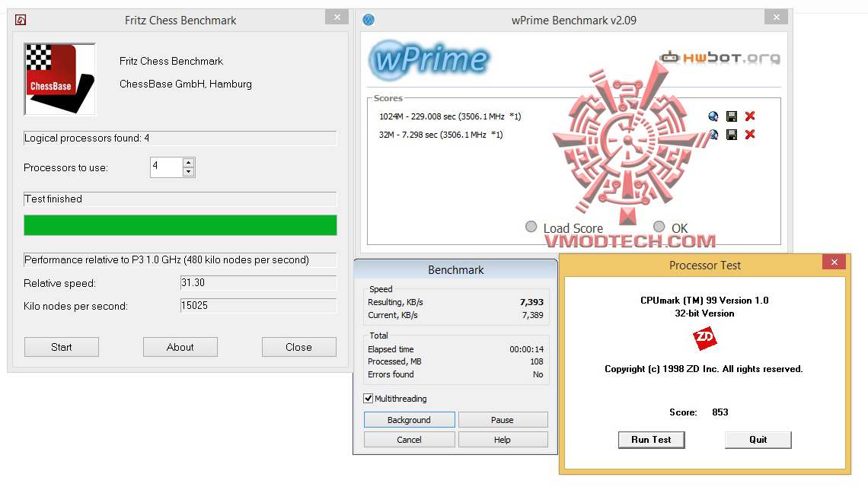Submit the 1024M score online via globe icon

coord(713,116)
